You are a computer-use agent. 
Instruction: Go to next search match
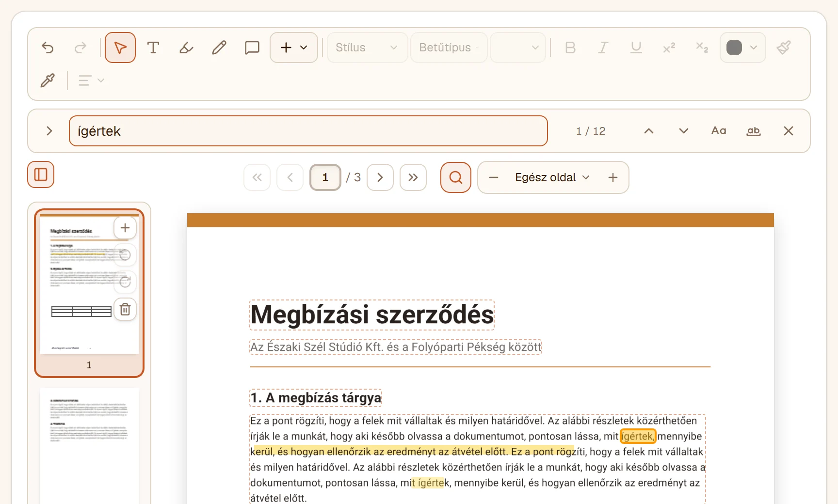pyautogui.click(x=684, y=131)
